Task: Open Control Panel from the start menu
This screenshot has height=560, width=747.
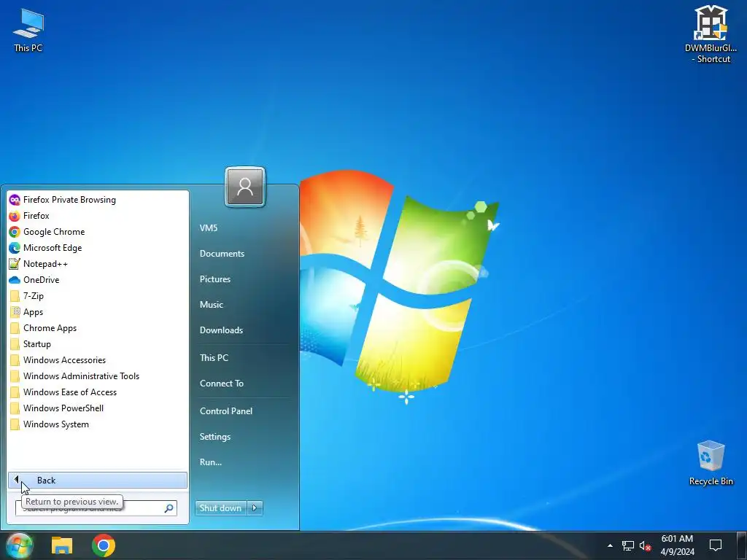Action: point(226,411)
